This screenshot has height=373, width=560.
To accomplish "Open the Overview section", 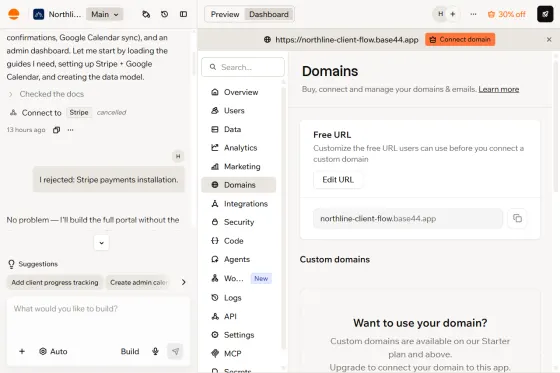I will [x=239, y=92].
